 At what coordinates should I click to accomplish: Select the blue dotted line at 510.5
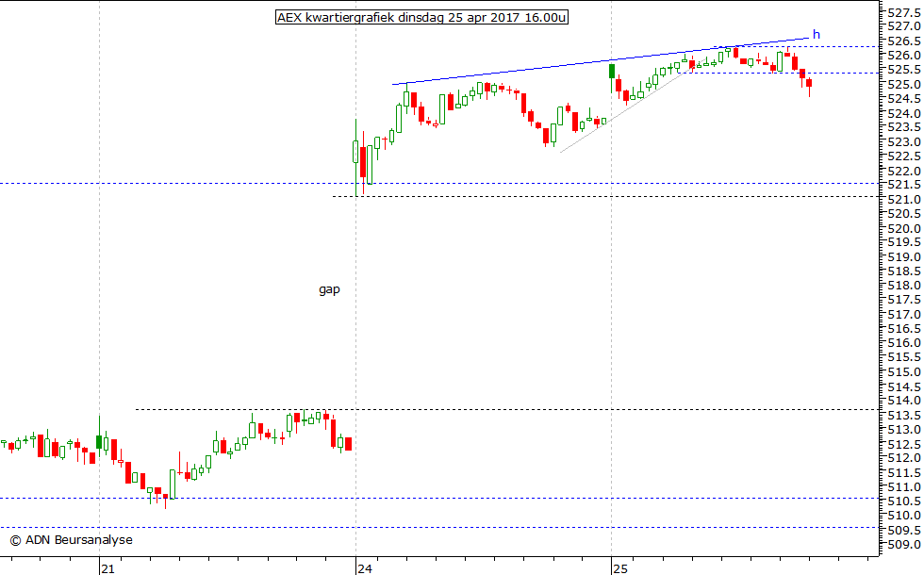(439, 499)
